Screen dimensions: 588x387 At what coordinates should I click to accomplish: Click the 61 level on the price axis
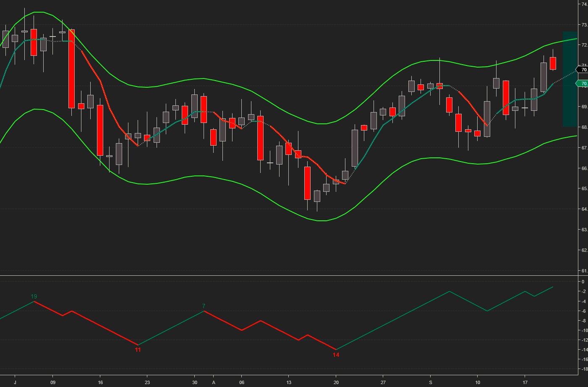[585, 271]
